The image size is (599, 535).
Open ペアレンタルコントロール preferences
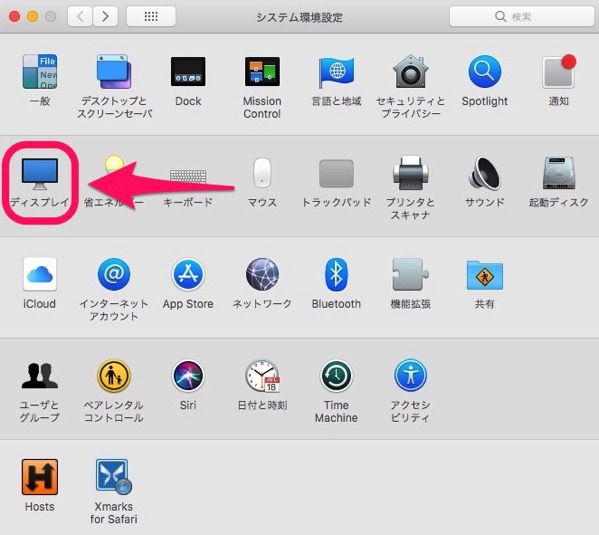pyautogui.click(x=114, y=376)
